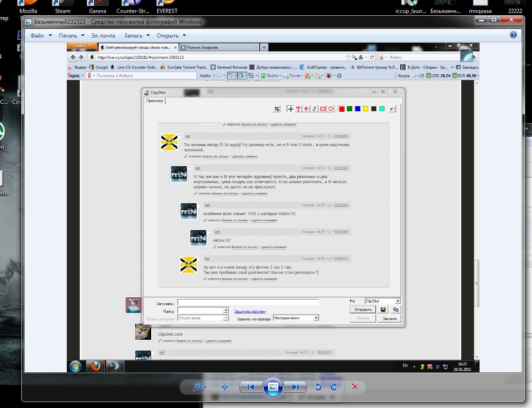The image size is (532, 408).
Task: Go to the previous photo
Action: click(x=251, y=387)
